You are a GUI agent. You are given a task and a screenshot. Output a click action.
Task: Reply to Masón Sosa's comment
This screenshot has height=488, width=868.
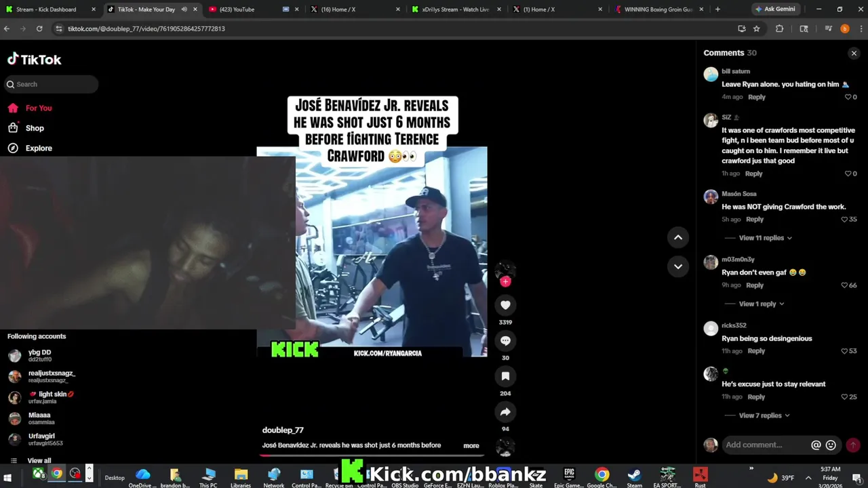click(x=755, y=220)
